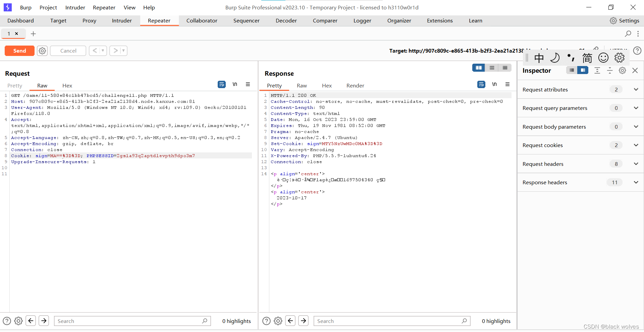Viewport: 644px width, 332px height.
Task: Toggle word wrap in Request panel
Action: pyautogui.click(x=222, y=84)
